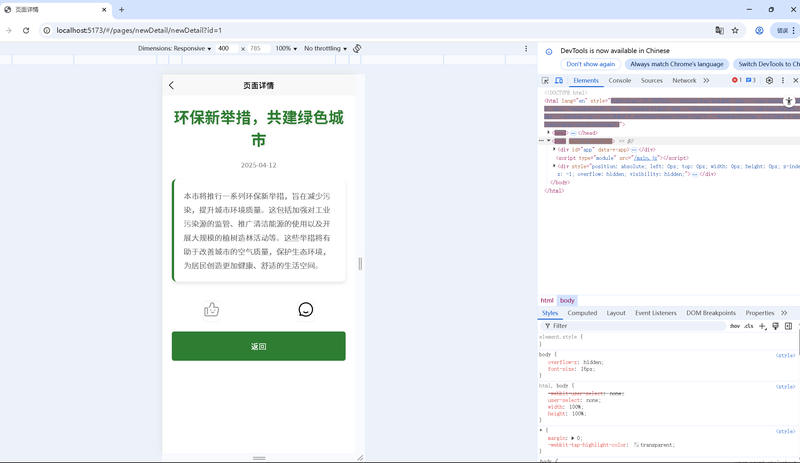Open the /main.js source link
800x463 pixels.
point(645,158)
